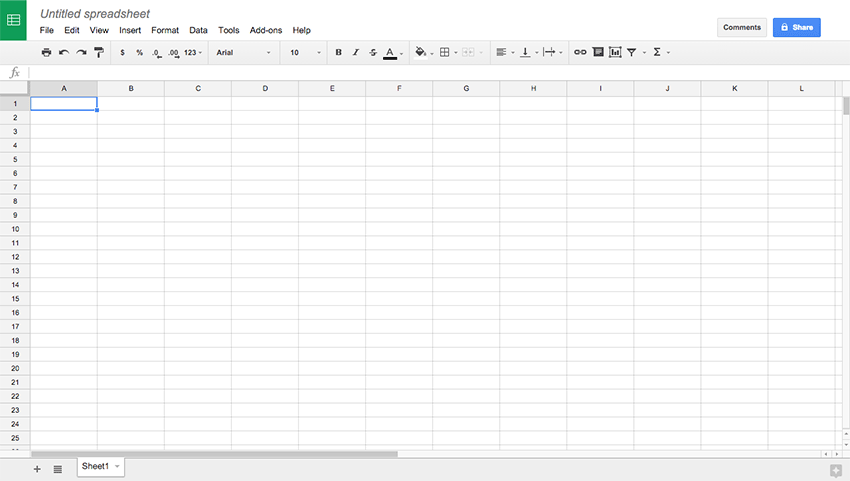Click the Redo arrow icon
This screenshot has width=850, height=481.
click(x=81, y=53)
